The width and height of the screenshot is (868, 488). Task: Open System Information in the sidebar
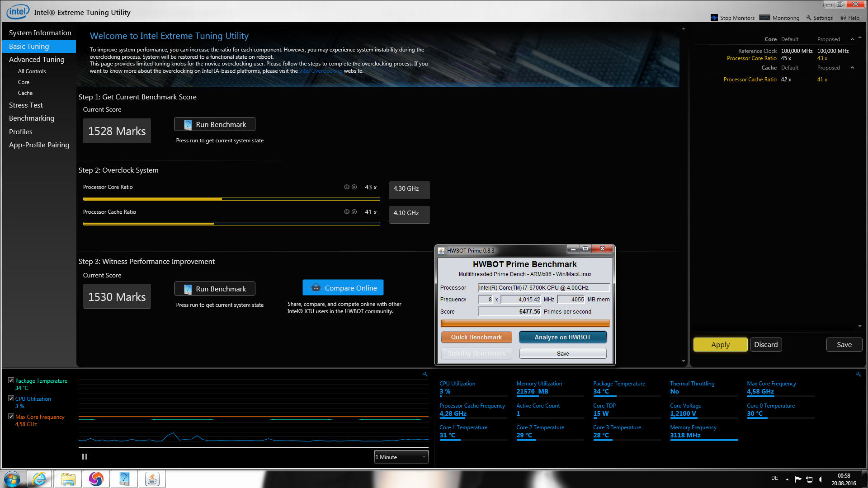click(39, 33)
